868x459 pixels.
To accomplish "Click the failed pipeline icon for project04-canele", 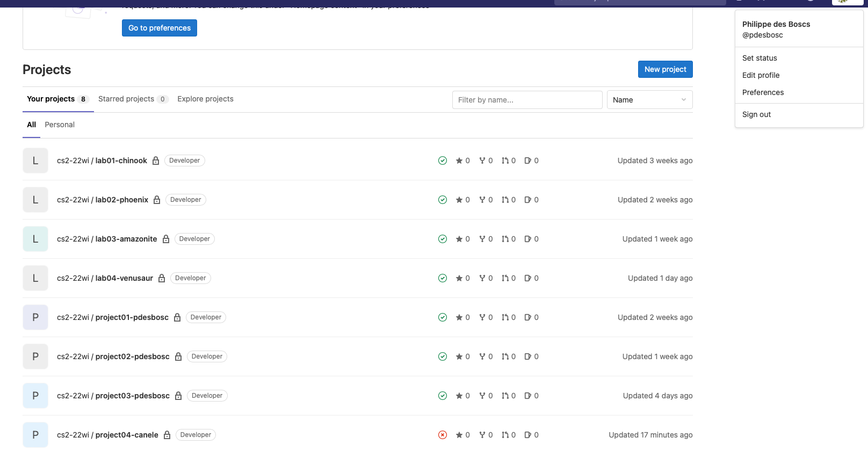I will [x=443, y=435].
